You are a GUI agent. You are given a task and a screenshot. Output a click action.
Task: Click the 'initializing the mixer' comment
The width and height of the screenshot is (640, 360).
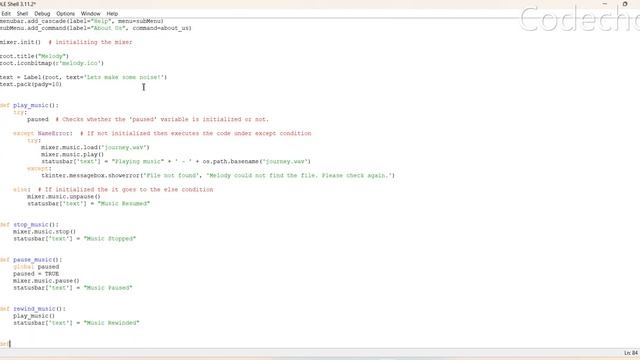pos(90,42)
